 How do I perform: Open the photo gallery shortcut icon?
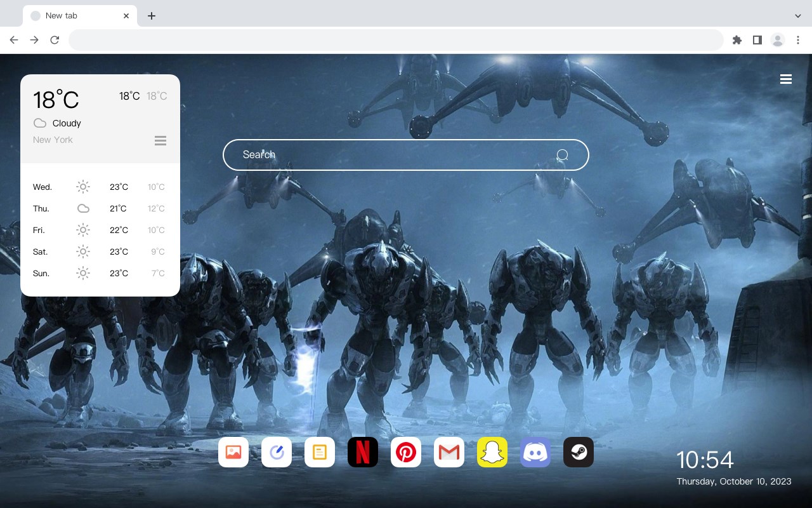(x=233, y=452)
